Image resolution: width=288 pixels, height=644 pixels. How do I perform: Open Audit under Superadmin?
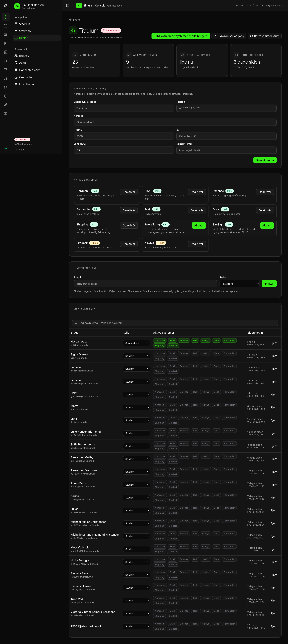(37, 63)
